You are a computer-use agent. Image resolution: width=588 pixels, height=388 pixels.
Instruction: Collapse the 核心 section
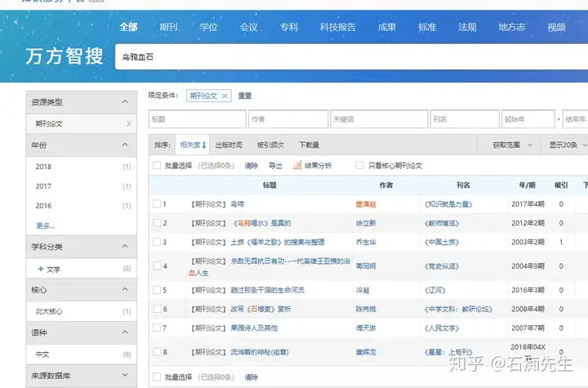125,289
